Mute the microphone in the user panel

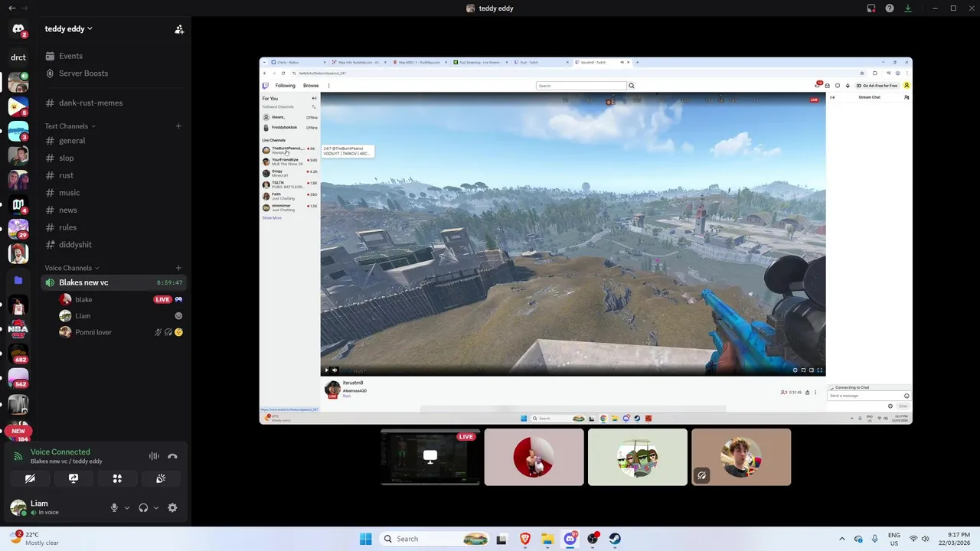click(114, 507)
